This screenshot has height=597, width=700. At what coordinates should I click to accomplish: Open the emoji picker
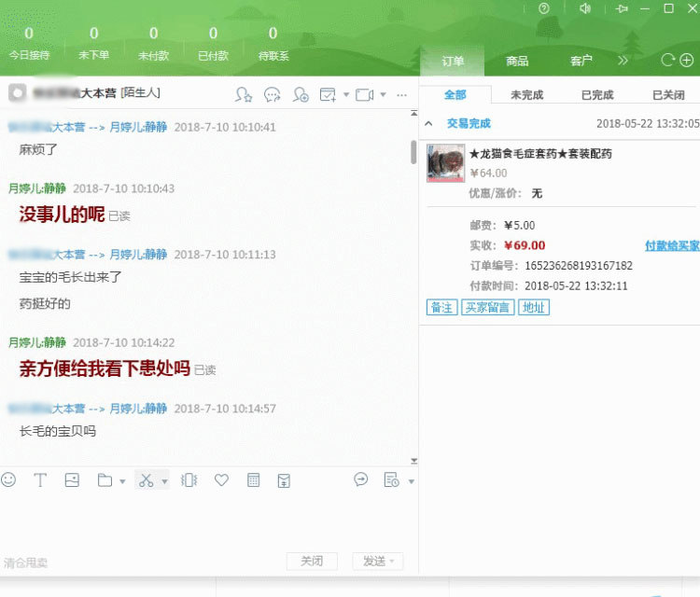[x=8, y=480]
